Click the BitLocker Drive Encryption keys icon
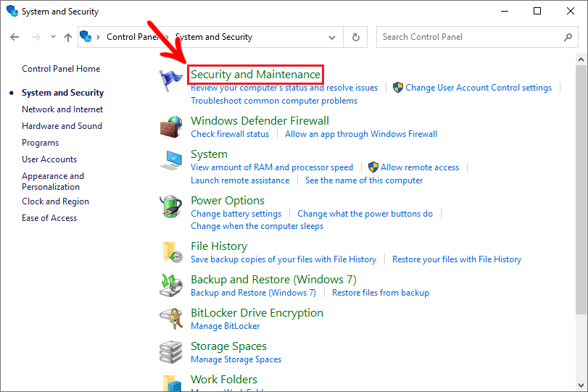 pos(171,319)
